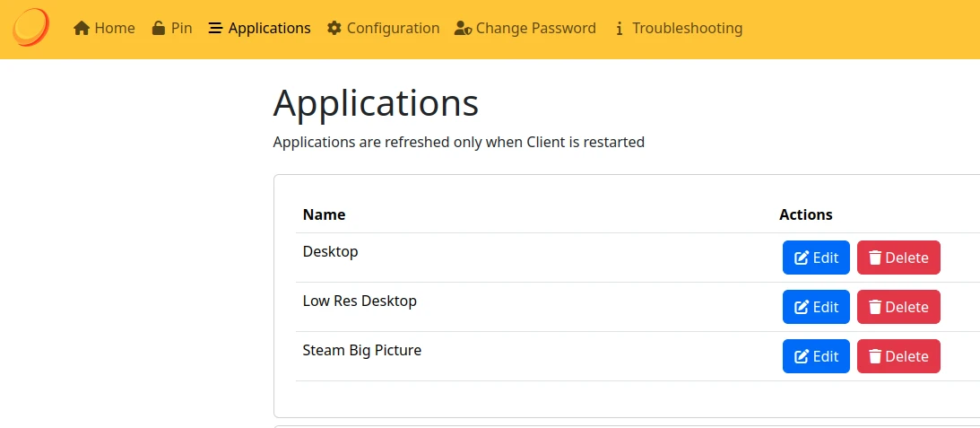Delete the Steam Big Picture application
The image size is (980, 428).
coord(898,356)
